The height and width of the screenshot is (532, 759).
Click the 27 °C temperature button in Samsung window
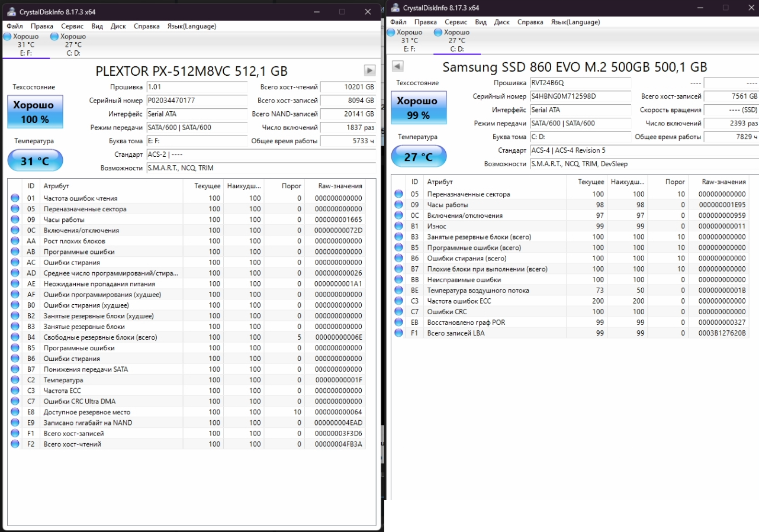tap(419, 157)
